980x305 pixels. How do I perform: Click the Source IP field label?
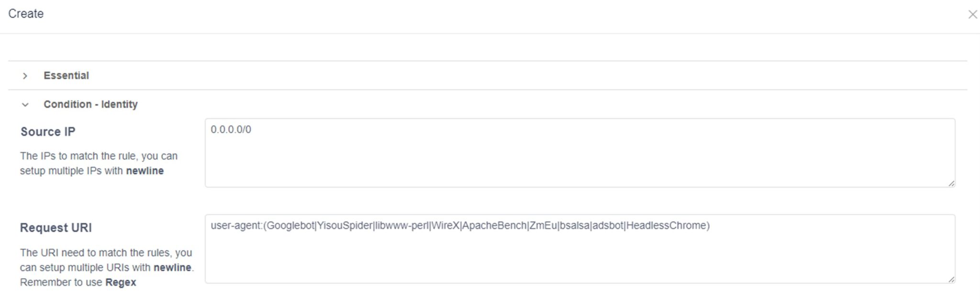pyautogui.click(x=47, y=131)
